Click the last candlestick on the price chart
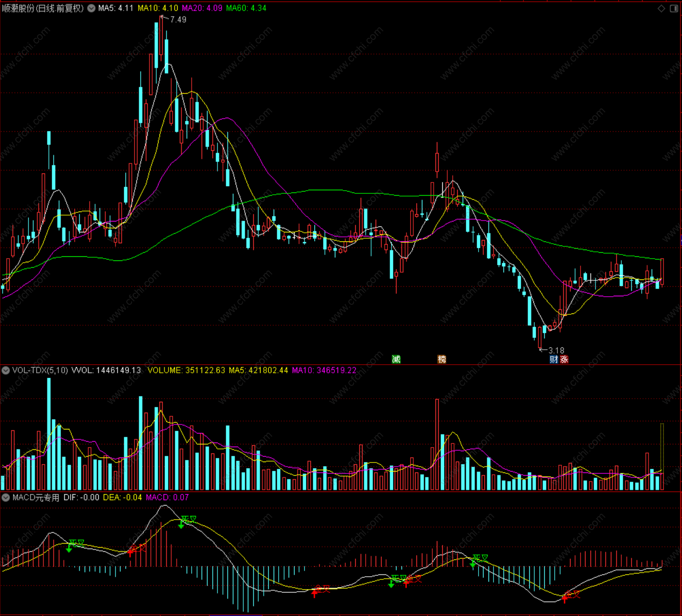682x616 pixels. pyautogui.click(x=662, y=272)
